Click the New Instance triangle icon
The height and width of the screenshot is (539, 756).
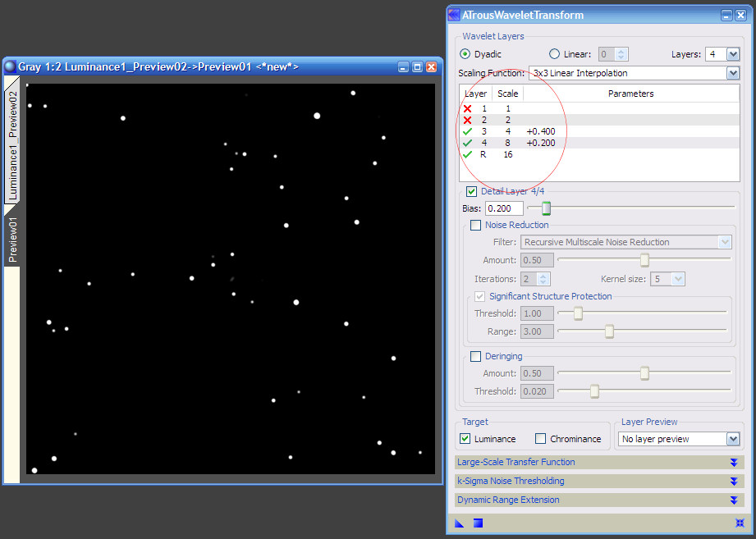[460, 523]
